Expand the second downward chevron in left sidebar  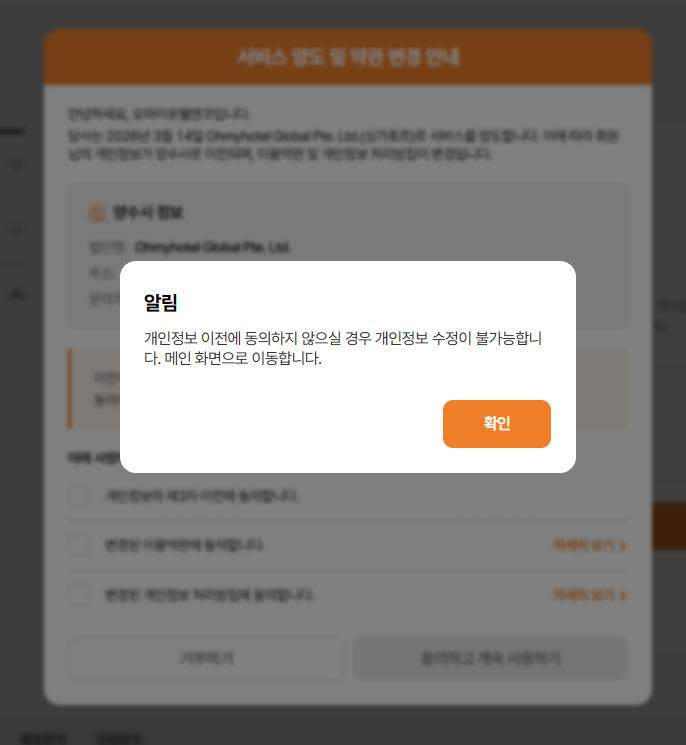tap(17, 230)
